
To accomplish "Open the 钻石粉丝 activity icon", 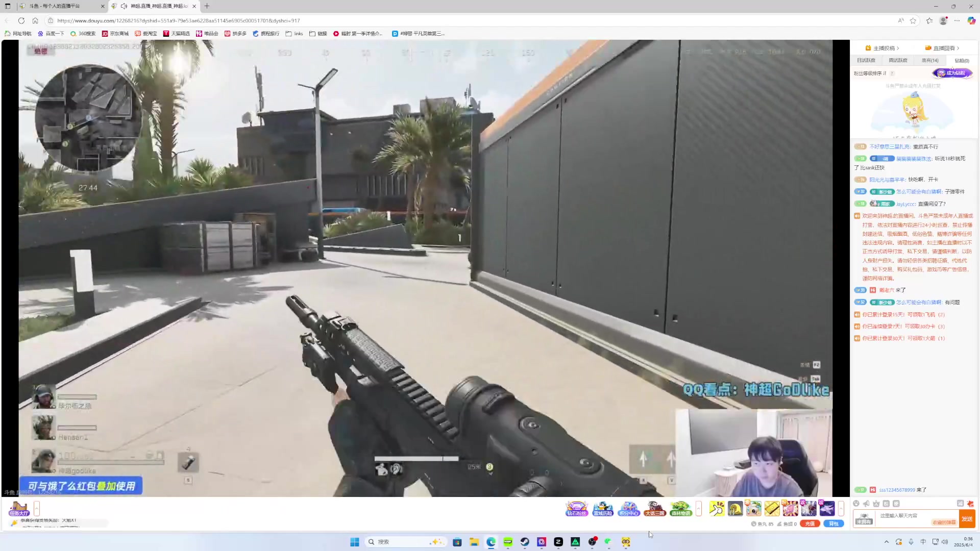I will point(577,509).
